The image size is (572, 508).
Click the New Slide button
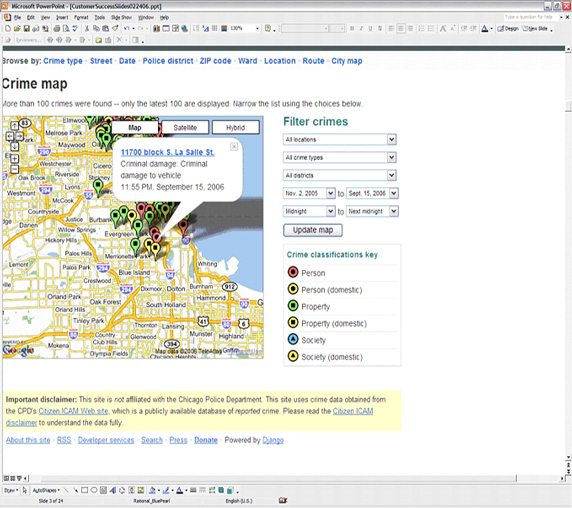535,28
